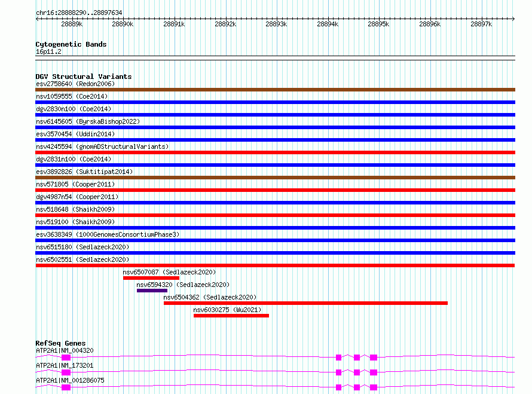The width and height of the screenshot is (532, 394).
Task: Select the blue bar under esv3570454
Action: [x=275, y=140]
